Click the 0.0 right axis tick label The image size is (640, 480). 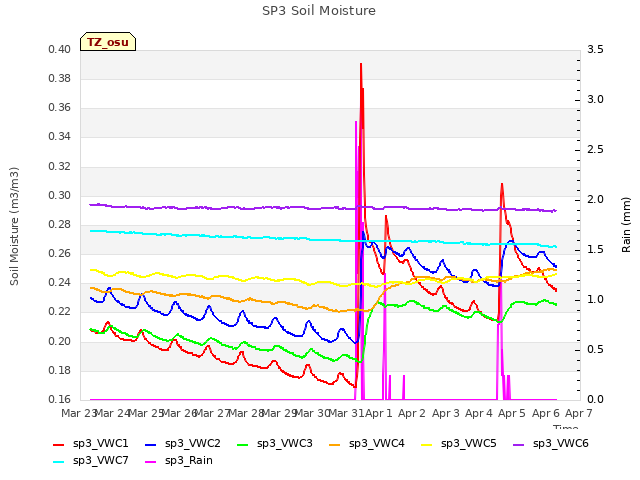coord(595,399)
